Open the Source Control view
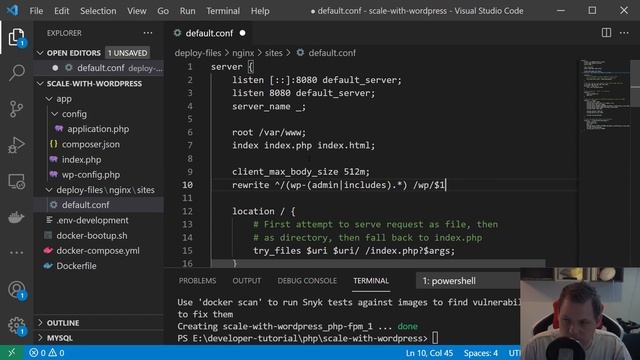Screen dimensions: 640x360 pos(16,109)
